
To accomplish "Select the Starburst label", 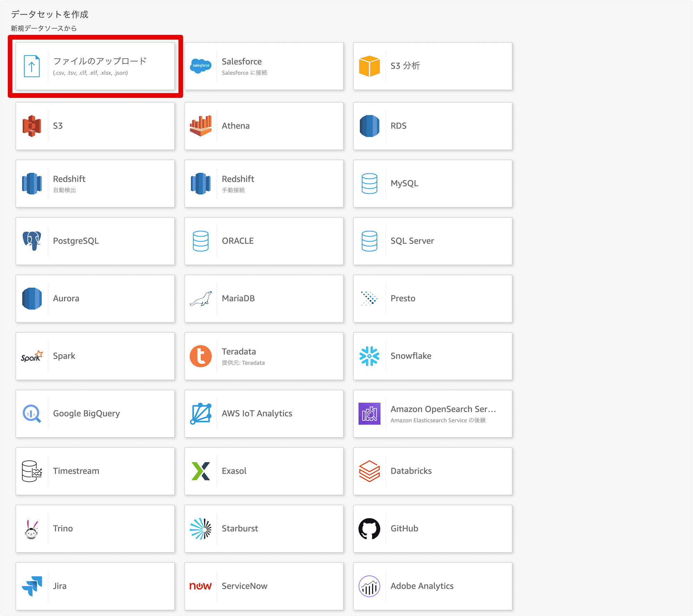I will pos(240,529).
